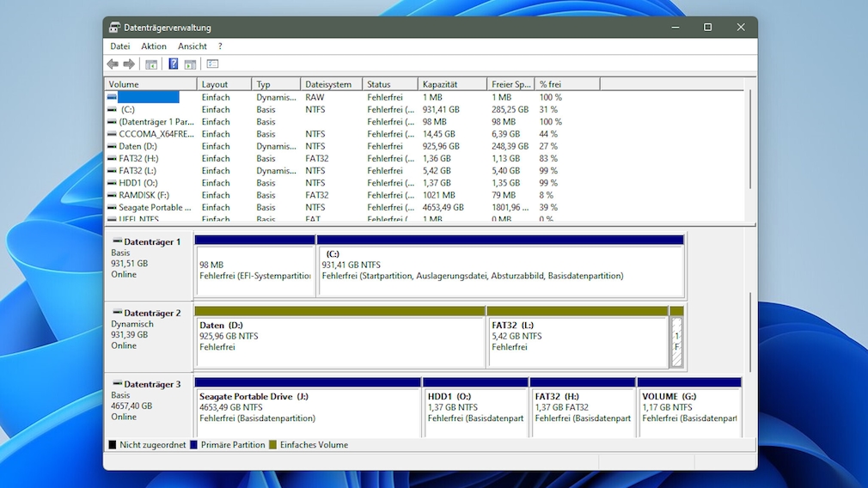
Task: Select the (C:) partition block on Datenträger 1
Action: 500,271
